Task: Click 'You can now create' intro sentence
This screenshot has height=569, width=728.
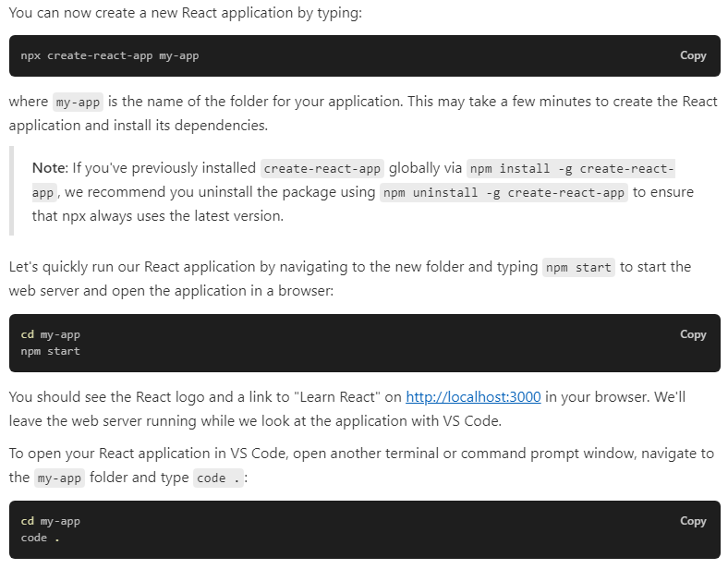Action: click(x=186, y=13)
